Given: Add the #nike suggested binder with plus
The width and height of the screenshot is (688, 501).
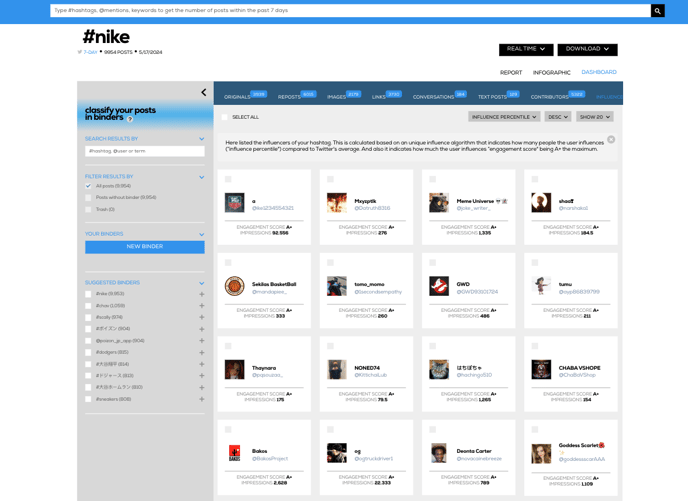Looking at the screenshot, I should coord(202,294).
